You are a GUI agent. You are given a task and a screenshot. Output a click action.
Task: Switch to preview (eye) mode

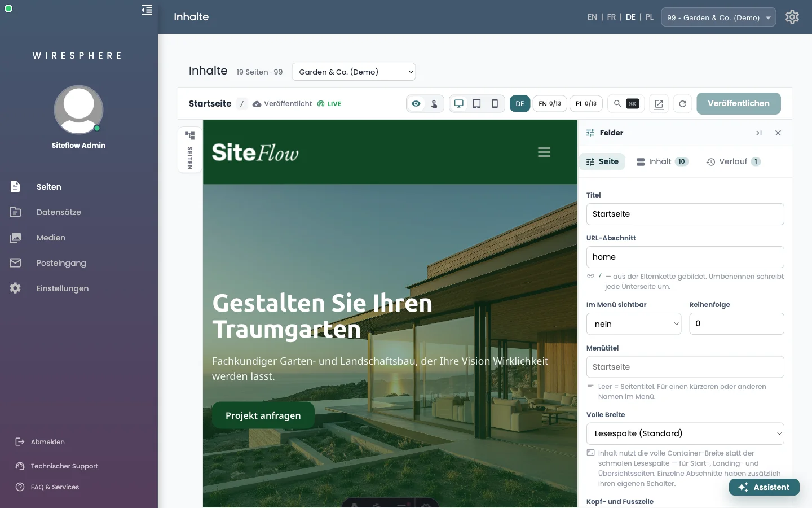point(416,104)
